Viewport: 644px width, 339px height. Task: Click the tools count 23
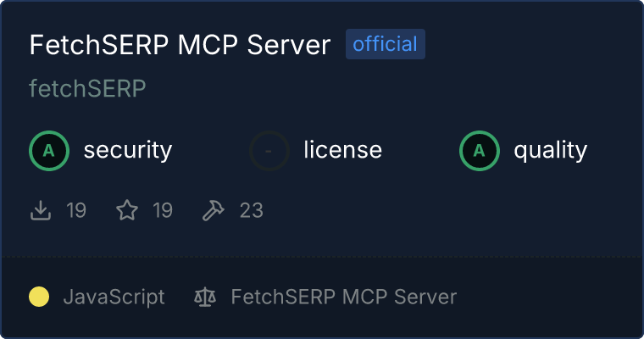click(252, 210)
